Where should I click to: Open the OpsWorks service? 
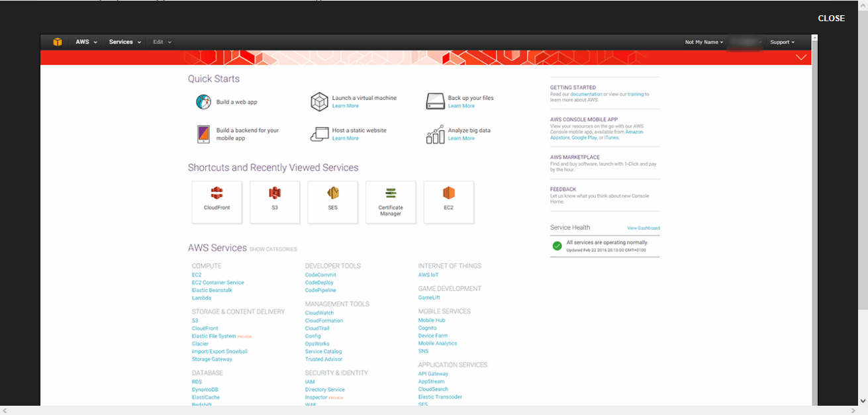click(x=317, y=344)
